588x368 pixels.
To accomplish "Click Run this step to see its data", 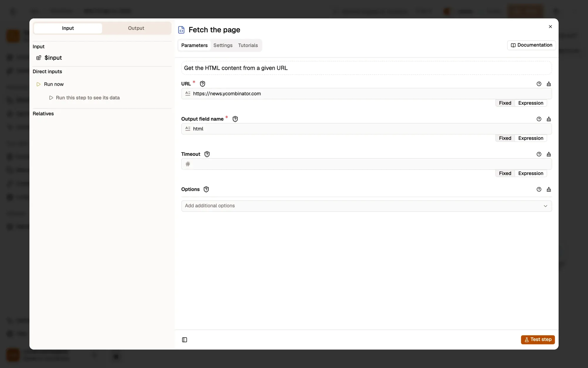I will 84,98.
